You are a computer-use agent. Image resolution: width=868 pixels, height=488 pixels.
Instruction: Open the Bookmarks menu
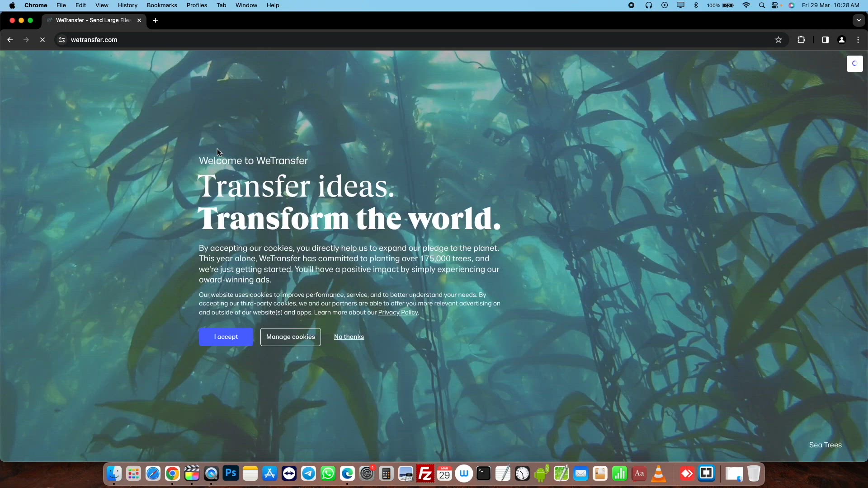pyautogui.click(x=162, y=5)
